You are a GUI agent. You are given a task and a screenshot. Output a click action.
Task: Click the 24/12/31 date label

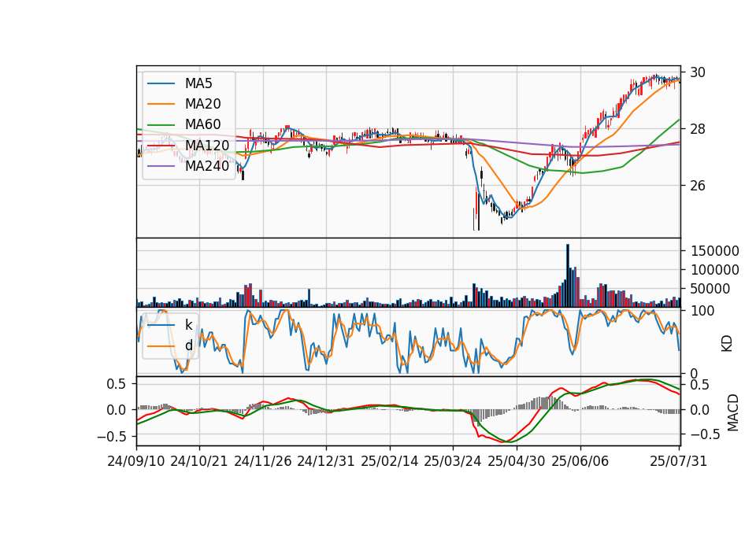pos(326,461)
